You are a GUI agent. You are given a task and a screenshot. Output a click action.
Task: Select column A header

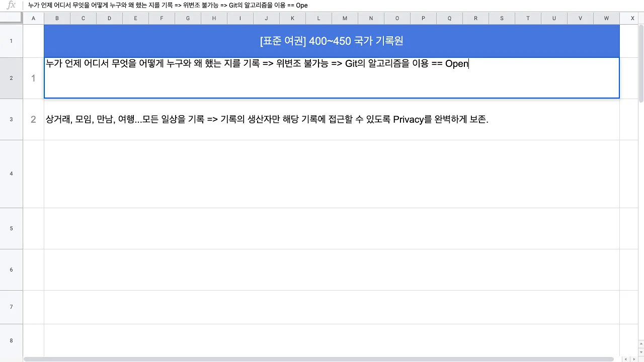pyautogui.click(x=34, y=18)
